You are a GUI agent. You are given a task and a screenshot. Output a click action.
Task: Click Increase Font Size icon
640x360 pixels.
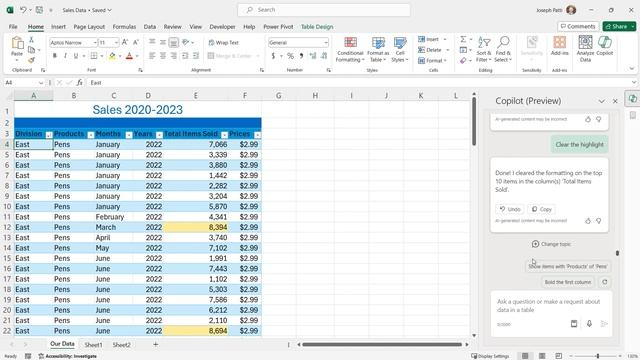[125, 42]
